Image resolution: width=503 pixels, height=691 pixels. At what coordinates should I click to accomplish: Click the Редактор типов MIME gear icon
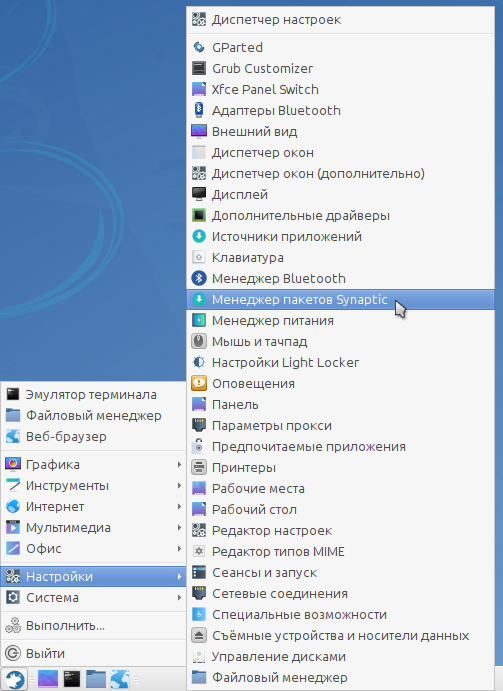199,552
